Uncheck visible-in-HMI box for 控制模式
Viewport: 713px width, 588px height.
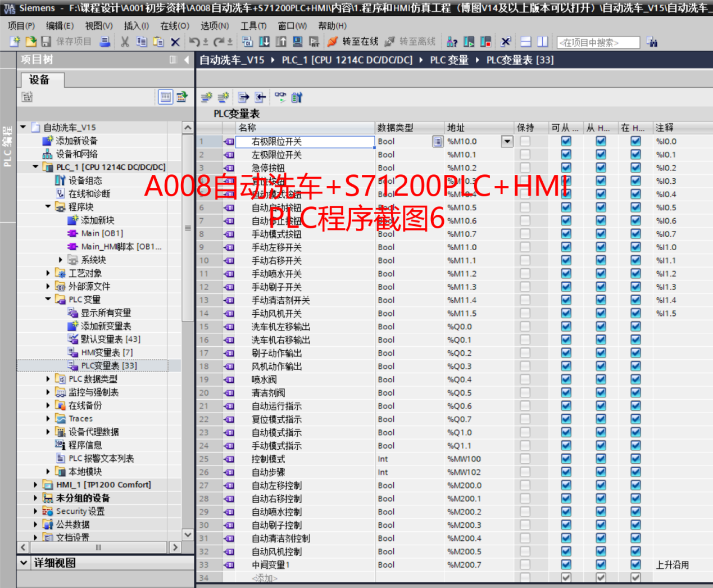coord(635,459)
